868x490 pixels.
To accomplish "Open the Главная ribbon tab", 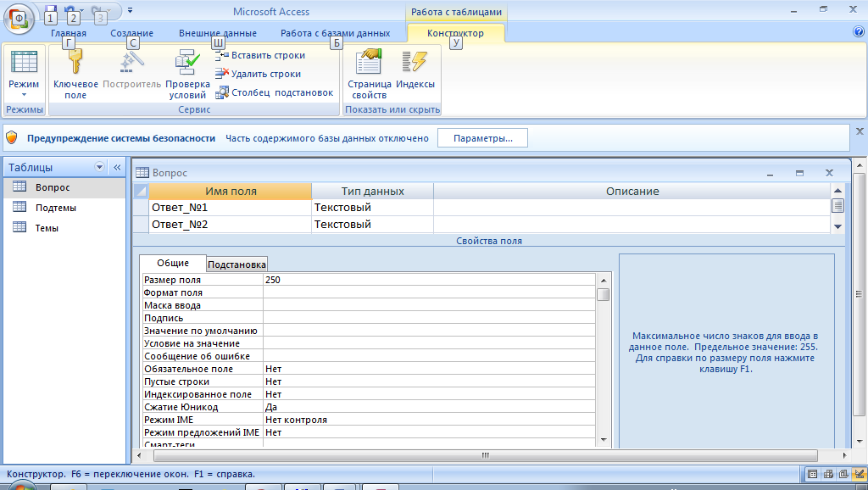I will pyautogui.click(x=69, y=33).
